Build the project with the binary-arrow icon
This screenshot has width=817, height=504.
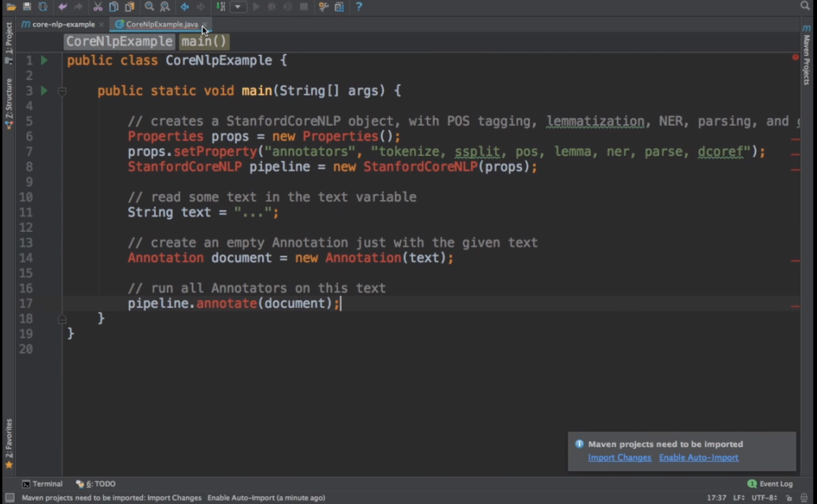click(221, 7)
